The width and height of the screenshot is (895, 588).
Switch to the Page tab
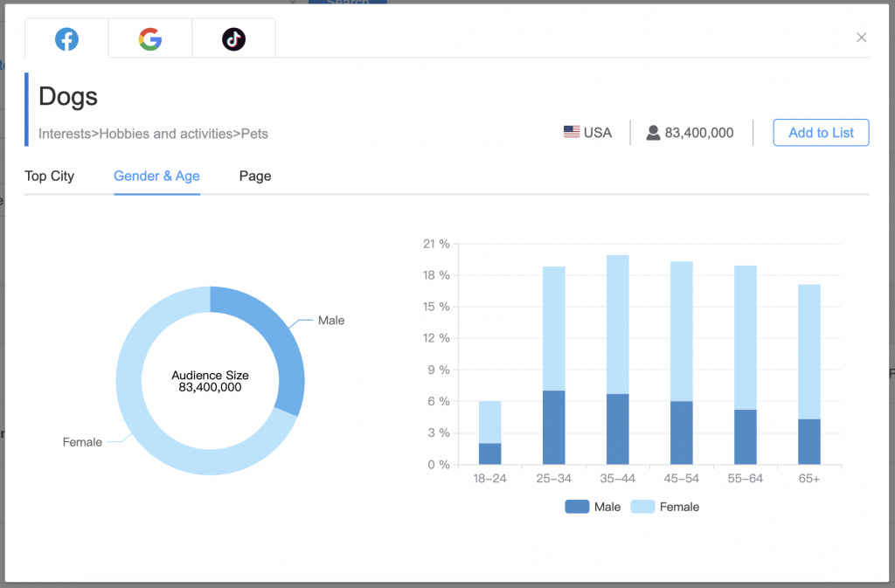(x=254, y=176)
